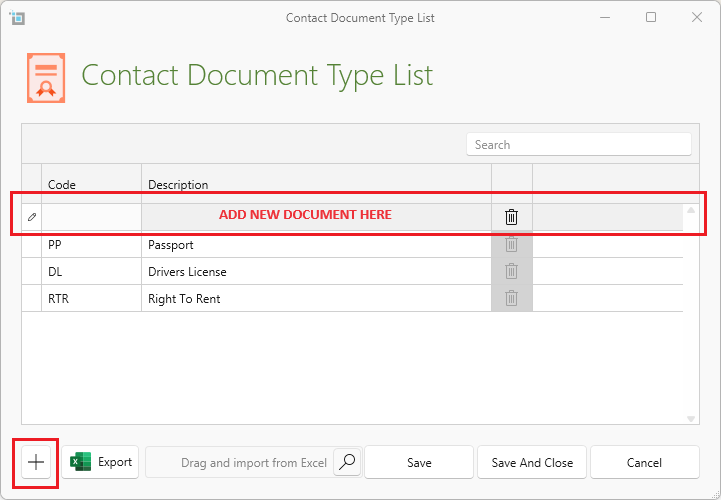Delete the Right To Rent row
721x500 pixels.
pos(511,298)
